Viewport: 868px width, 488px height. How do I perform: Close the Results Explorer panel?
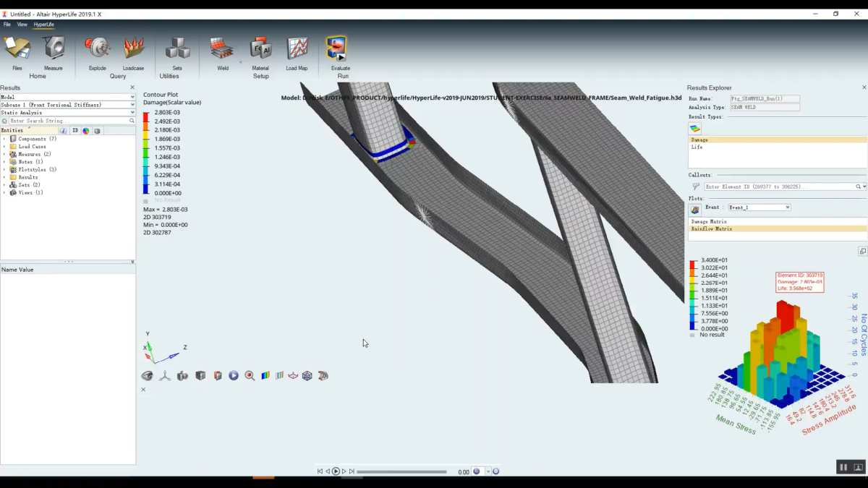click(864, 87)
